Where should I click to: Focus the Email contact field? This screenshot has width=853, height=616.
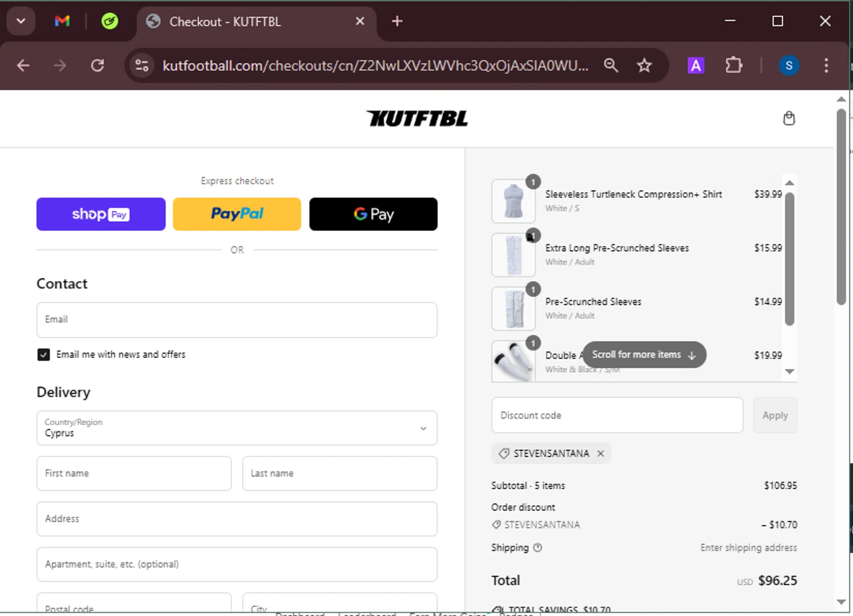click(x=237, y=320)
